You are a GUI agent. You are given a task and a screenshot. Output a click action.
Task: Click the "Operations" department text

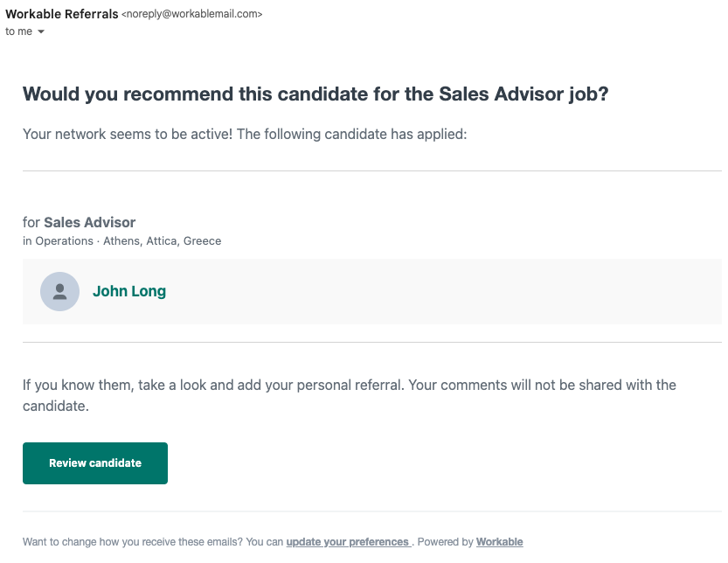(64, 241)
